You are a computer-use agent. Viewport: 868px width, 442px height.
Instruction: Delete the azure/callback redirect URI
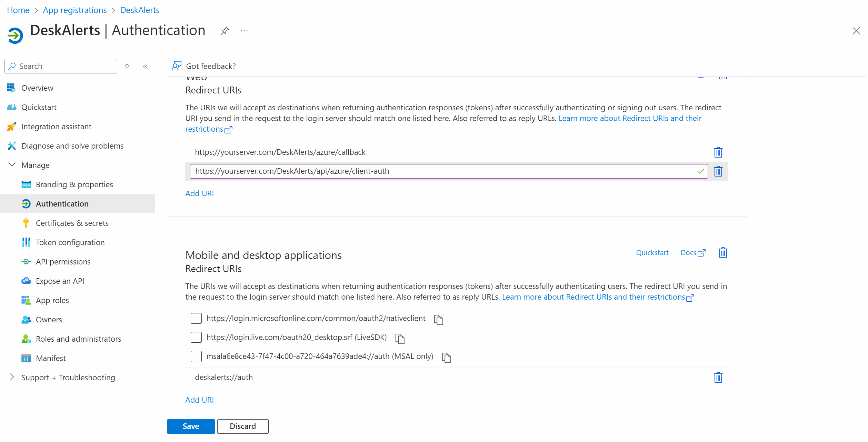pos(718,152)
